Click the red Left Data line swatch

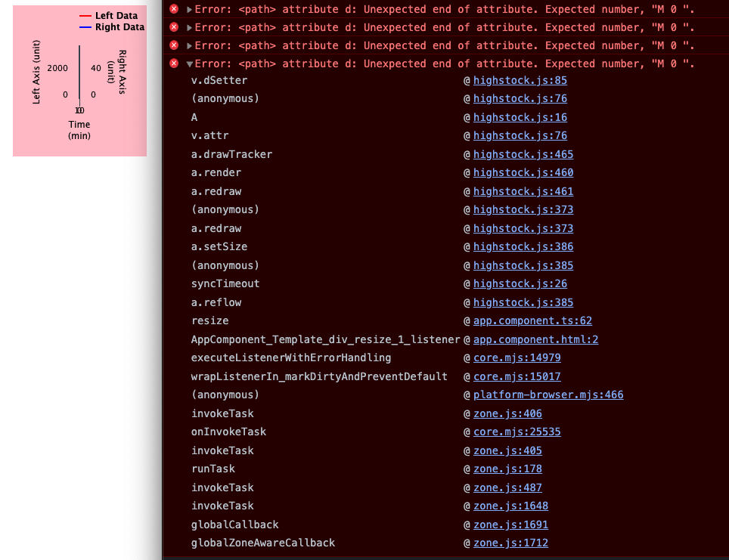[85, 14]
